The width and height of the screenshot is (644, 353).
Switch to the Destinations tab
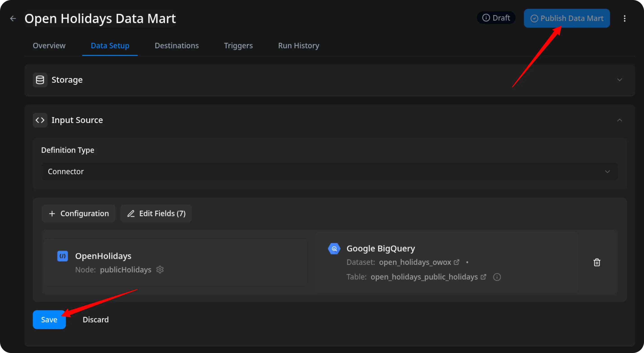click(x=176, y=46)
